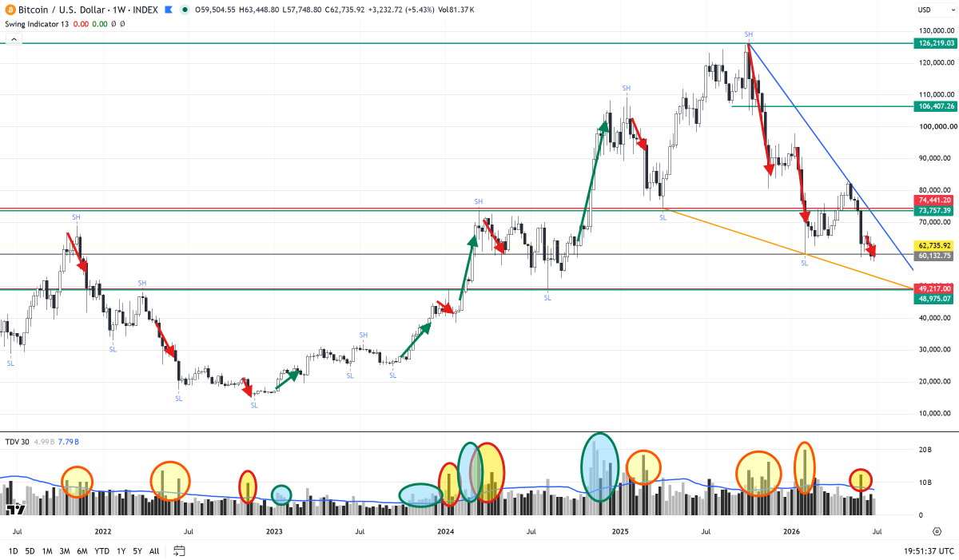
Task: Click the 106,407.26 price label
Action: coord(935,106)
